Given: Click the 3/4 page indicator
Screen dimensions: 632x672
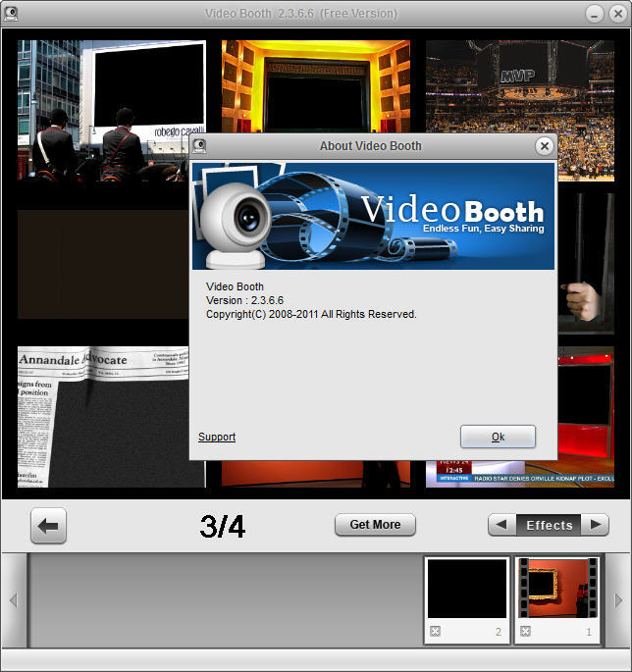Looking at the screenshot, I should click(222, 527).
